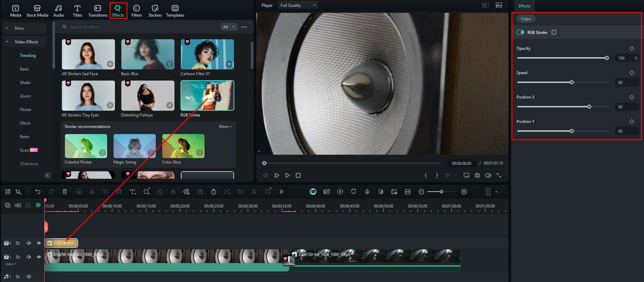Image resolution: width=644 pixels, height=282 pixels.
Task: Open the Full Quality player dropdown
Action: pyautogui.click(x=298, y=5)
